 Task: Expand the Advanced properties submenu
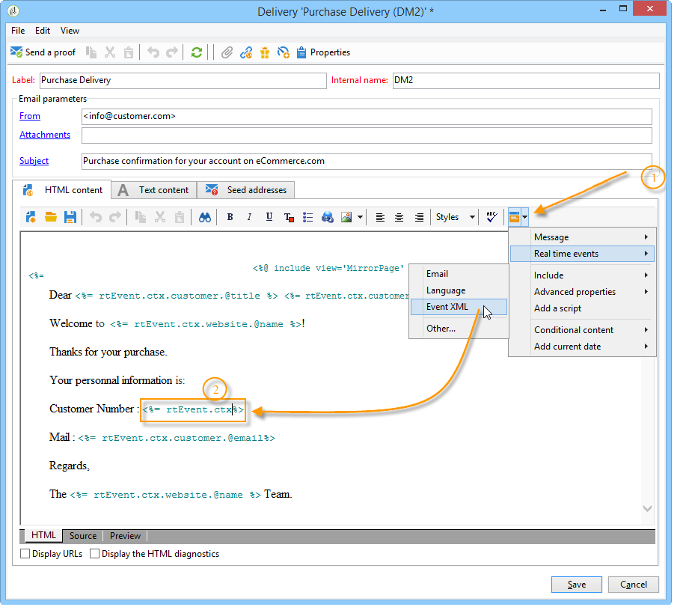[582, 292]
